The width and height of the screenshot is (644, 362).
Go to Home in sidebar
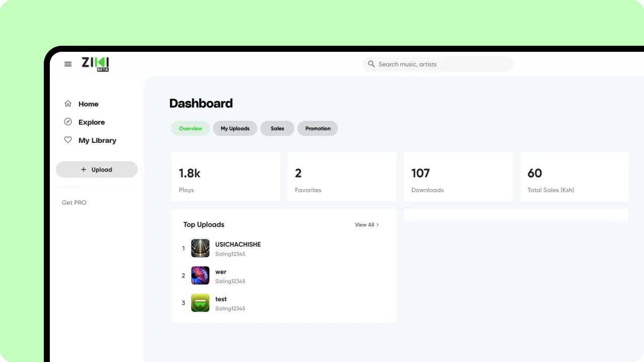[89, 104]
